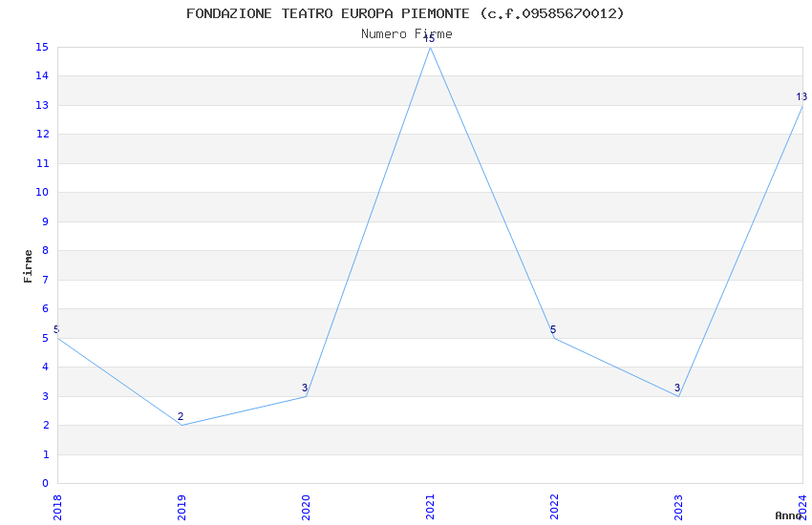Click y-axis tick value 12

click(x=42, y=135)
